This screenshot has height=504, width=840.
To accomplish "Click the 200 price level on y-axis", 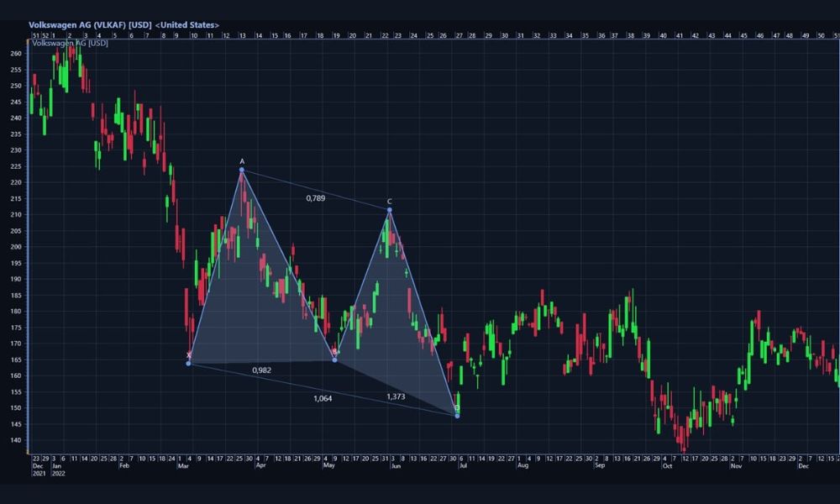I will coord(16,247).
